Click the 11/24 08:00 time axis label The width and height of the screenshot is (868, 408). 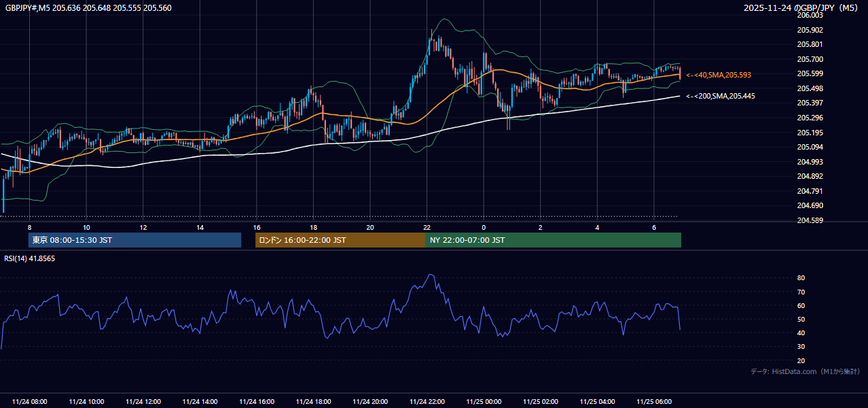coord(30,402)
